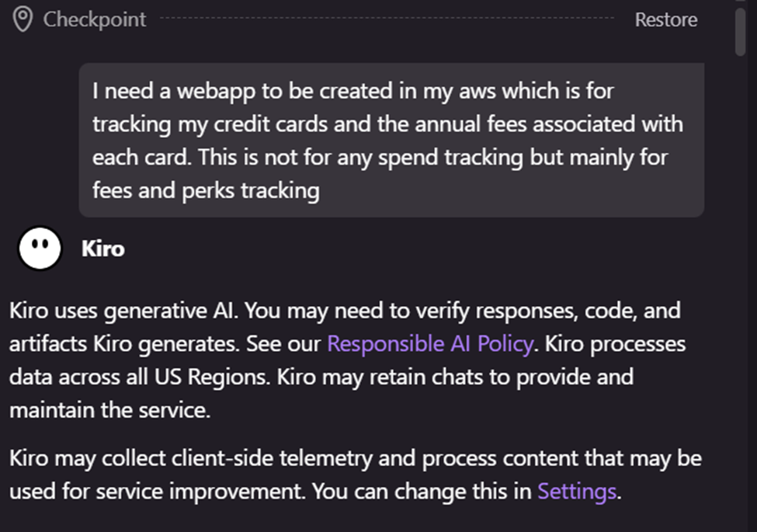Click the first line "I need a webapp"
This screenshot has width=757, height=532.
[x=352, y=91]
